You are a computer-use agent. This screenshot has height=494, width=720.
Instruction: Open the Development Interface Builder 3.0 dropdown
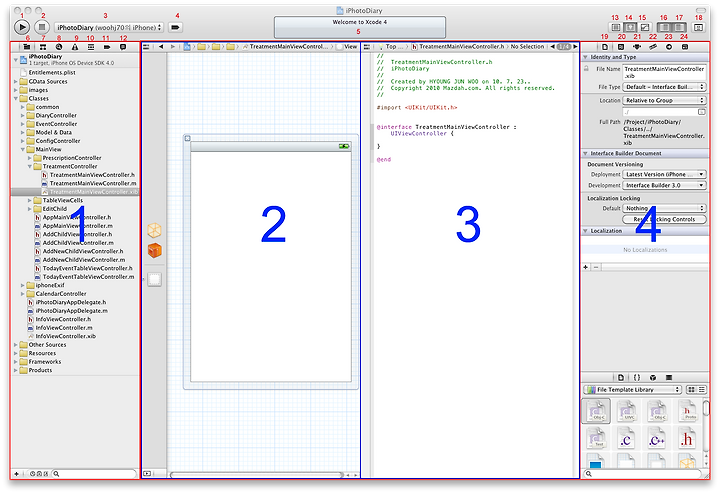coord(664,185)
